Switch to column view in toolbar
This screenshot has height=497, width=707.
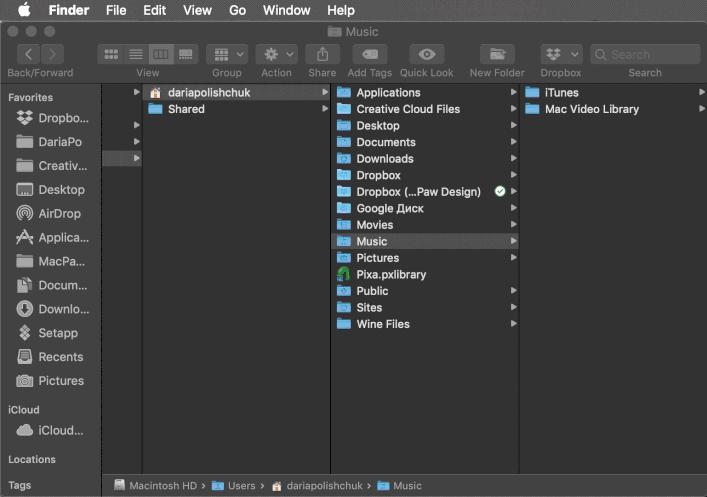[161, 55]
